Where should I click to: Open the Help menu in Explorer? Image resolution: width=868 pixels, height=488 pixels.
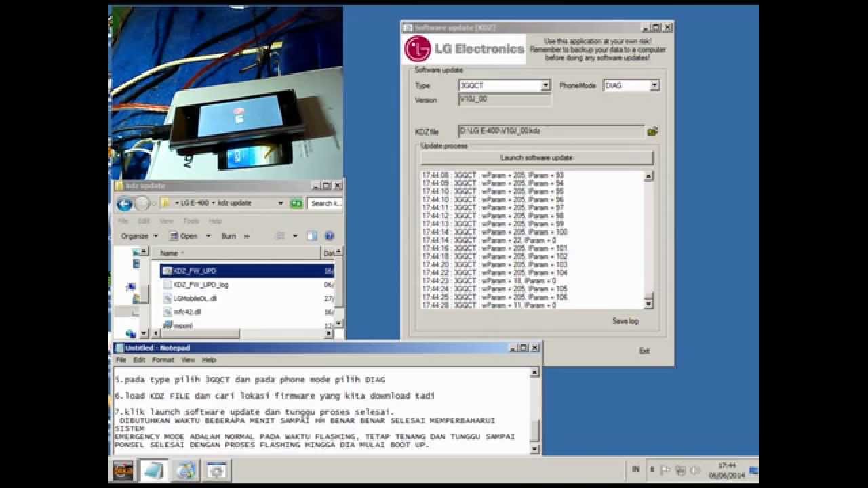coord(215,221)
